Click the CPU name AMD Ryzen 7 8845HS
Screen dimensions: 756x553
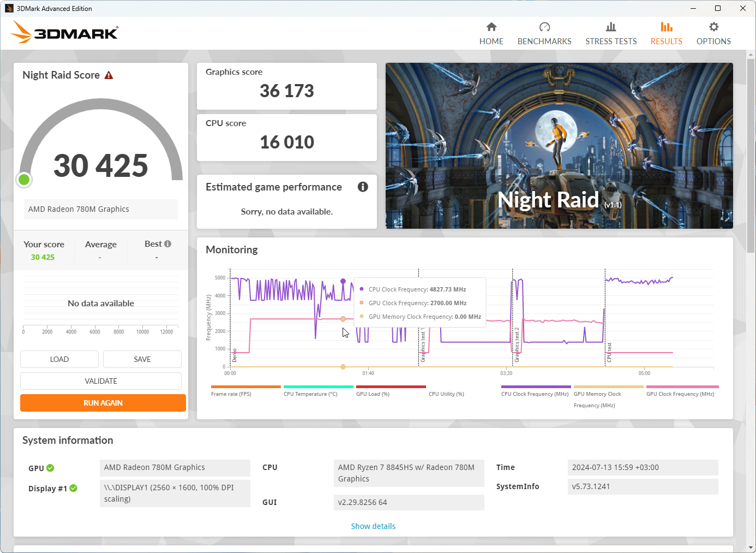click(x=409, y=473)
